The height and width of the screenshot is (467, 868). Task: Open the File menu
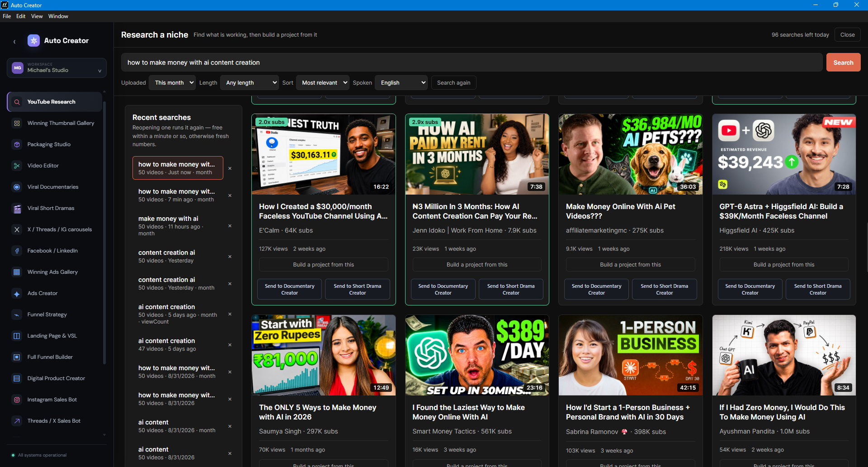point(7,16)
